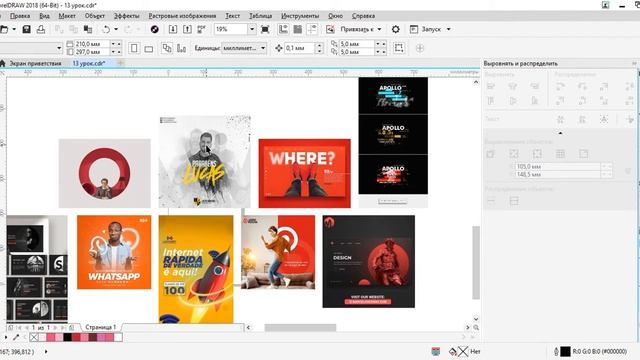Select the Страница 1 page tab
The height and width of the screenshot is (360, 640).
click(100, 327)
